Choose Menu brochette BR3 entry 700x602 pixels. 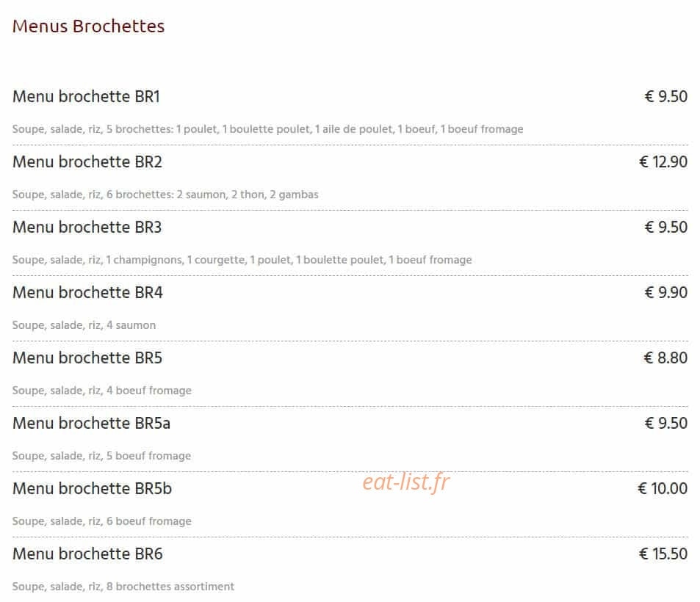point(87,227)
